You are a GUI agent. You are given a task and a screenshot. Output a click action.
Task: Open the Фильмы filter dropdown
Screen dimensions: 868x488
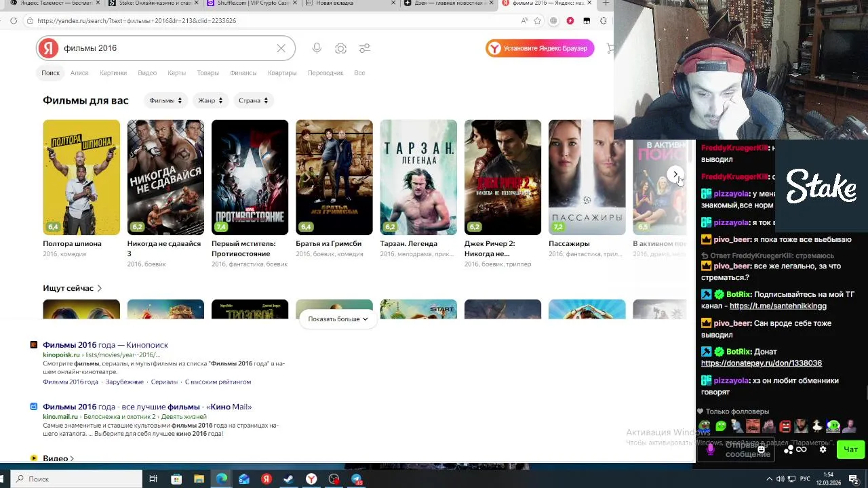click(165, 100)
